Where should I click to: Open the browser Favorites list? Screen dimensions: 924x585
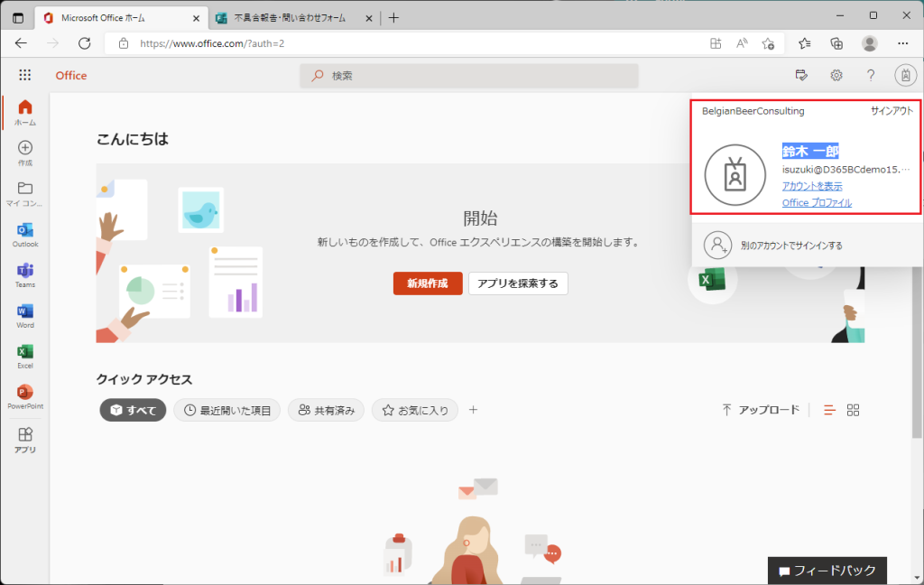(x=804, y=43)
